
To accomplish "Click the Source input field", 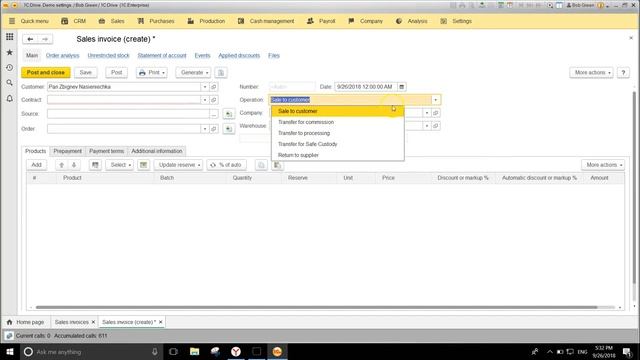I will pos(128,114).
